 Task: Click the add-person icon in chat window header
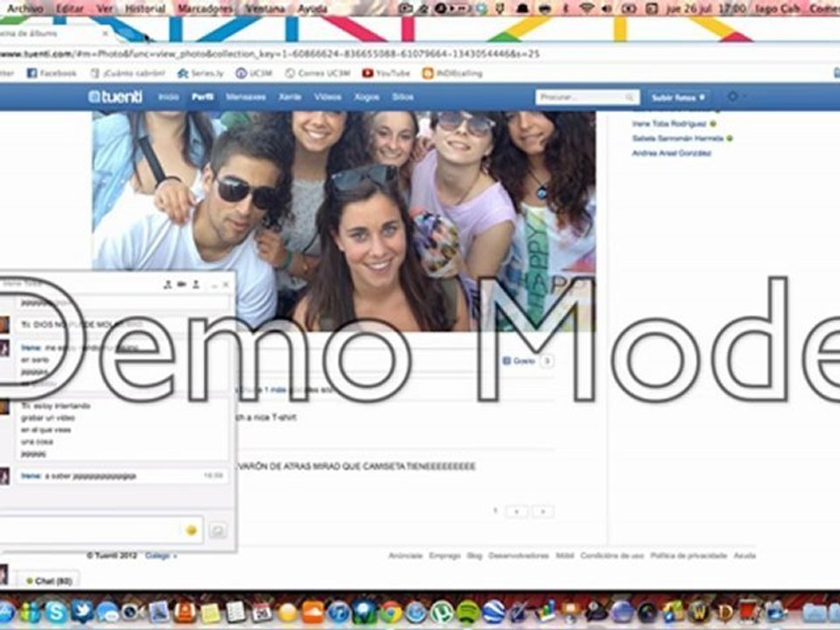point(168,284)
